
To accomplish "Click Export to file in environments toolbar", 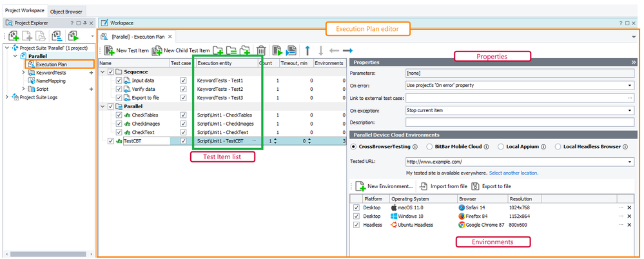I will (491, 186).
